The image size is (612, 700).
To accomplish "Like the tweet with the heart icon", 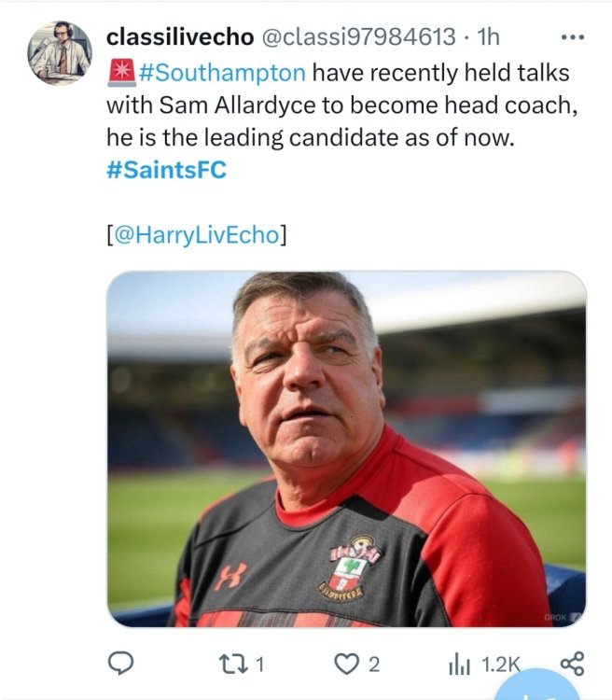I will [x=347, y=664].
